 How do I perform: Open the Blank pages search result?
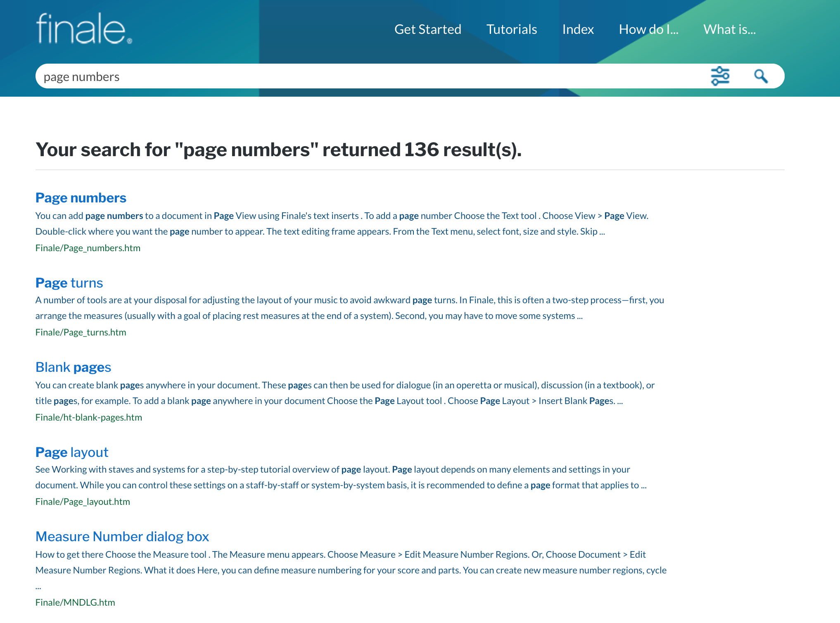pyautogui.click(x=73, y=367)
